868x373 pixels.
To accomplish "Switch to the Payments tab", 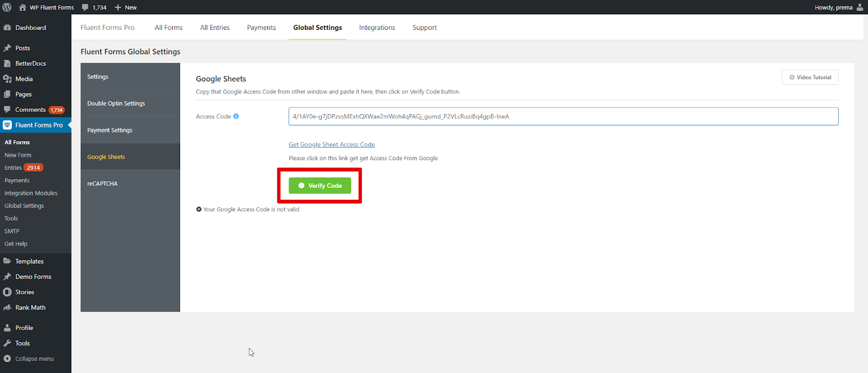I will (x=261, y=28).
